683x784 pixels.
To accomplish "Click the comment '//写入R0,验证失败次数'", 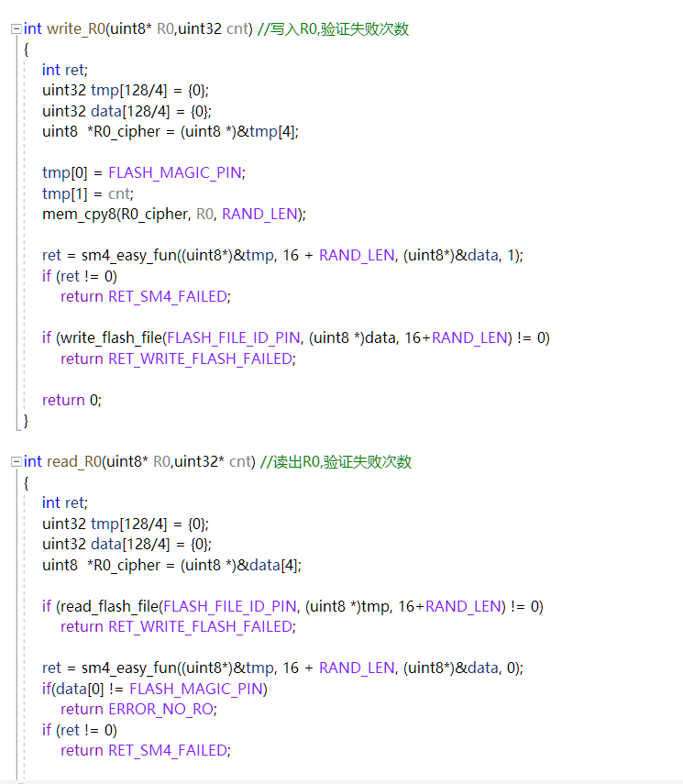I will (x=333, y=29).
